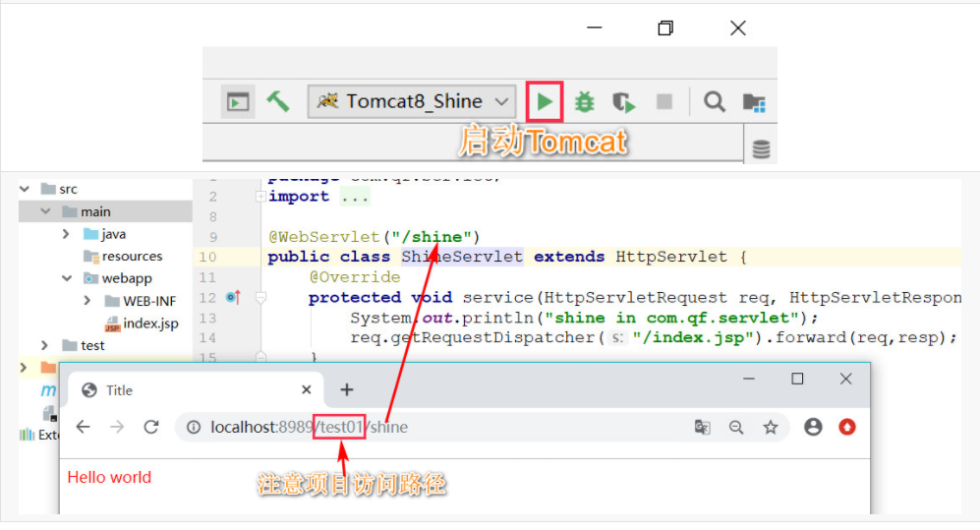The image size is (980, 530).
Task: Select the webapp folder row
Action: click(118, 278)
